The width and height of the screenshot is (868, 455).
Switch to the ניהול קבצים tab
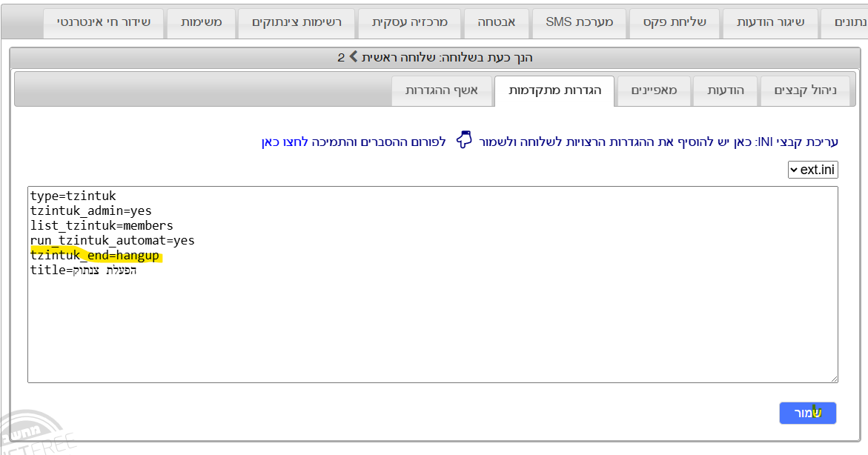tap(806, 90)
